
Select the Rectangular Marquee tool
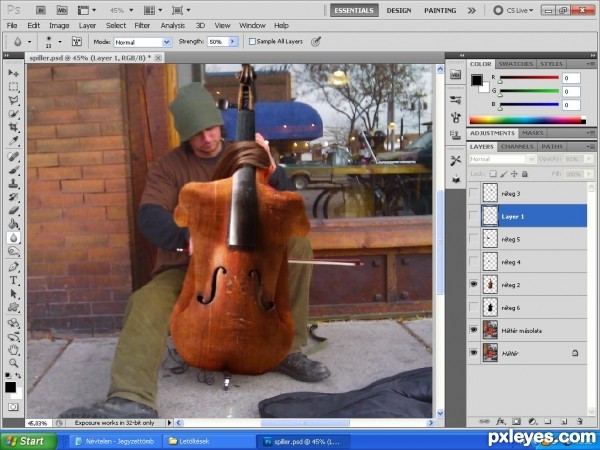pos(13,87)
